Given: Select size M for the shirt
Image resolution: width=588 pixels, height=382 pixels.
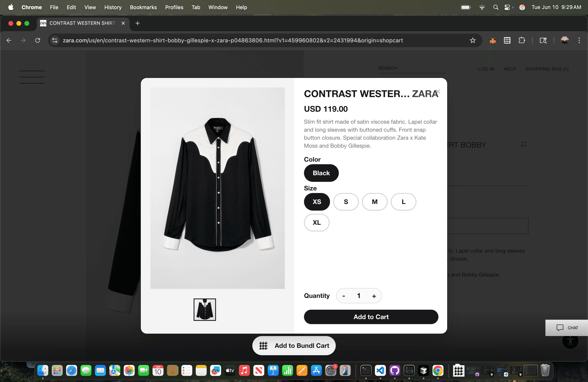Looking at the screenshot, I should (375, 202).
